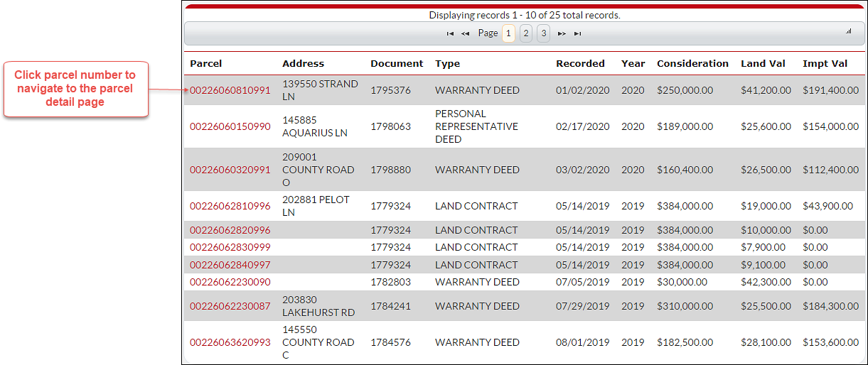The height and width of the screenshot is (365, 868).
Task: Select page 2 in the pager
Action: click(x=526, y=33)
